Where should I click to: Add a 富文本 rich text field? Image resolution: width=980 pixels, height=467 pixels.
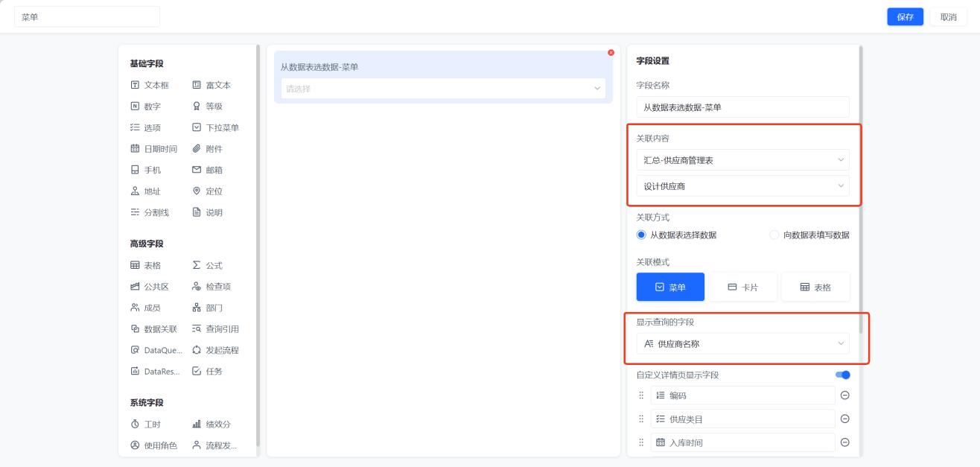click(211, 85)
